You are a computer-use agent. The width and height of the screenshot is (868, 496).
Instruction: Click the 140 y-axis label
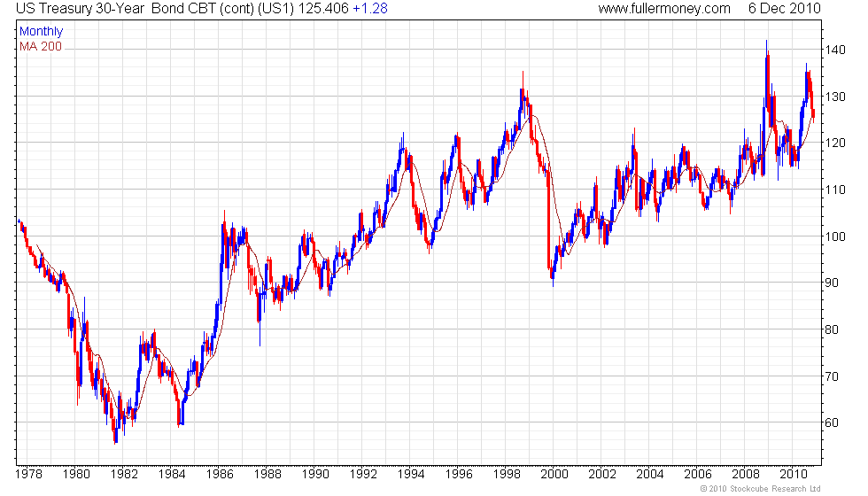click(x=834, y=50)
